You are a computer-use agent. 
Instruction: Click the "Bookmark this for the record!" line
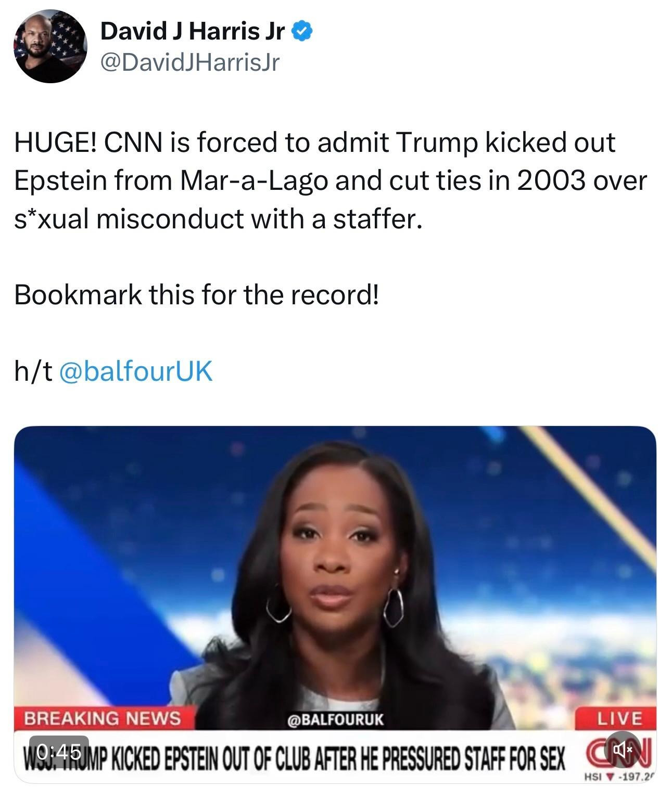[197, 295]
